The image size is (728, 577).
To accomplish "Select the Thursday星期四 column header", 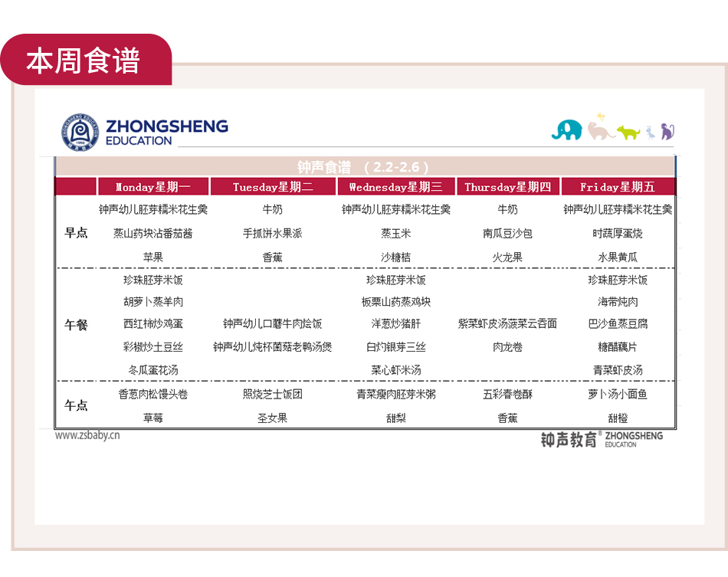I will [507, 187].
